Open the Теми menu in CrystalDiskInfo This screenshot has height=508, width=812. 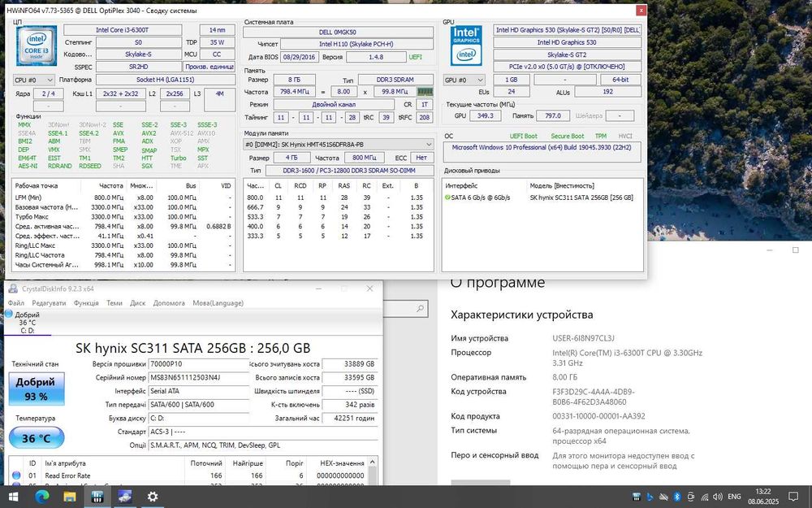point(114,302)
